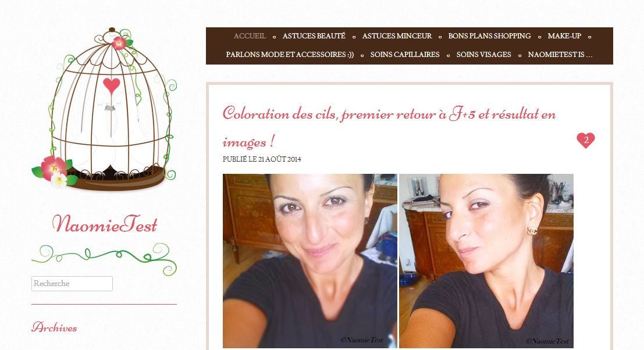The width and height of the screenshot is (644, 350).
Task: Open the NAOMIETEST IS … page
Action: pos(560,55)
